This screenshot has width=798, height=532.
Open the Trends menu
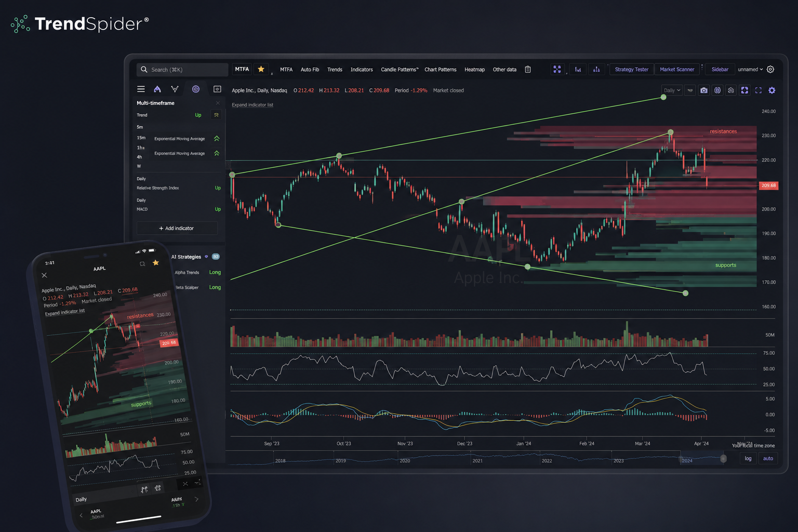point(335,70)
